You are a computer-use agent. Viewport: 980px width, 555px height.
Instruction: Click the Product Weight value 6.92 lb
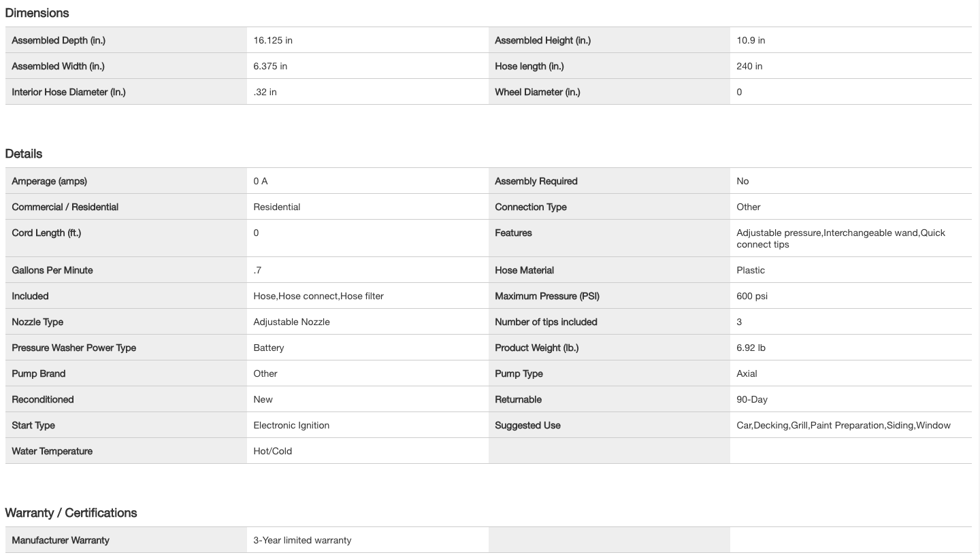click(x=751, y=348)
